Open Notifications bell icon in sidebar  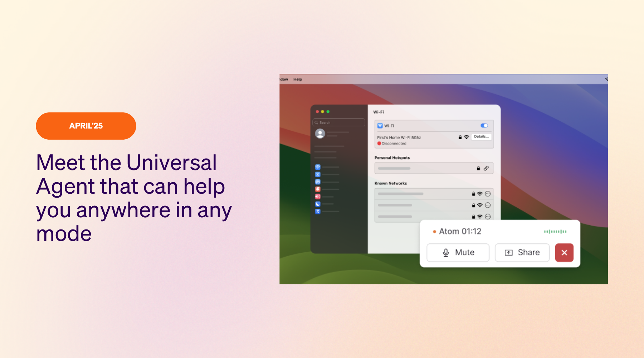[x=318, y=189]
